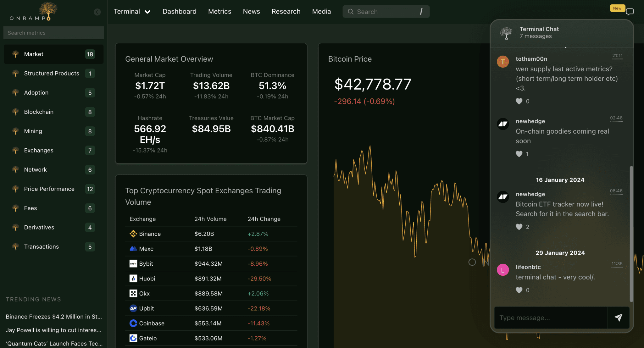Toggle heart on Bitcoin ETF tracker message
This screenshot has height=348, width=644.
pos(519,227)
